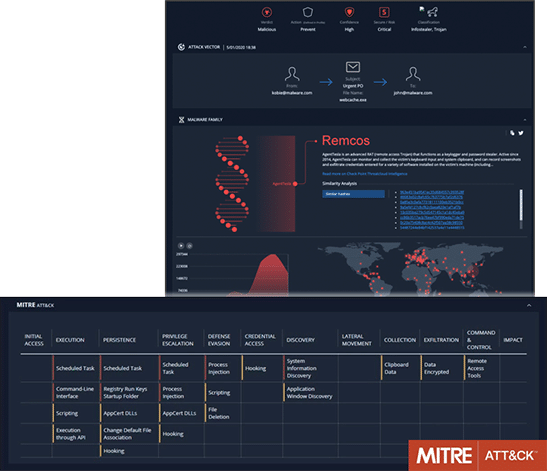Click the High confidence shield icon
This screenshot has height=471, width=547.
tap(349, 12)
